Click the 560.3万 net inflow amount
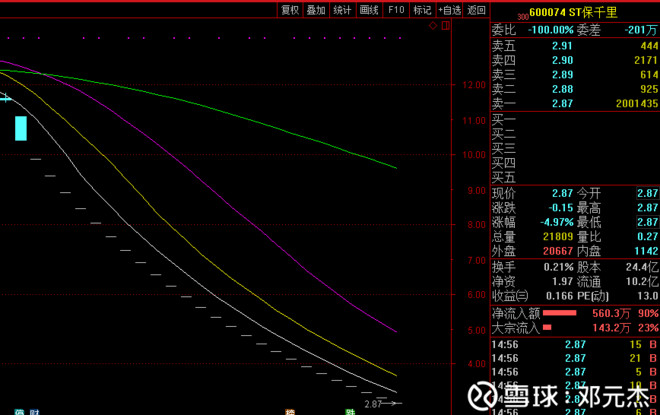660x415 pixels. click(x=612, y=313)
